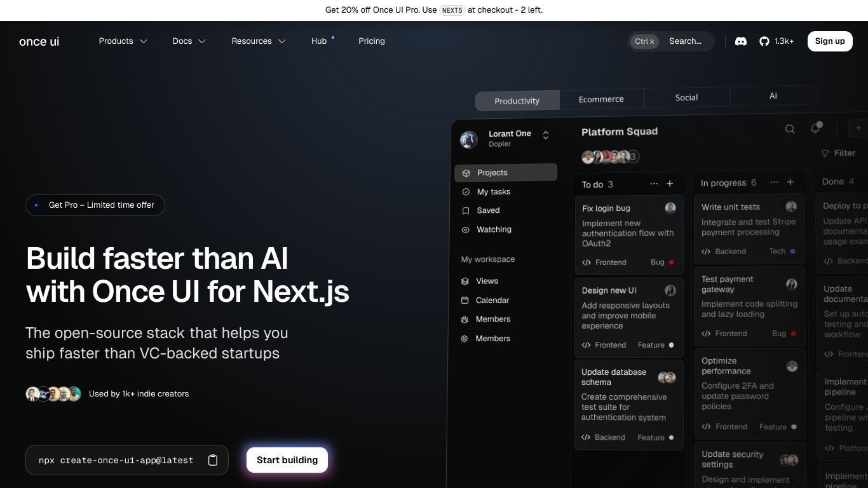Viewport: 868px width, 488px height.
Task: Open the Write unit tests card
Action: [x=749, y=229]
